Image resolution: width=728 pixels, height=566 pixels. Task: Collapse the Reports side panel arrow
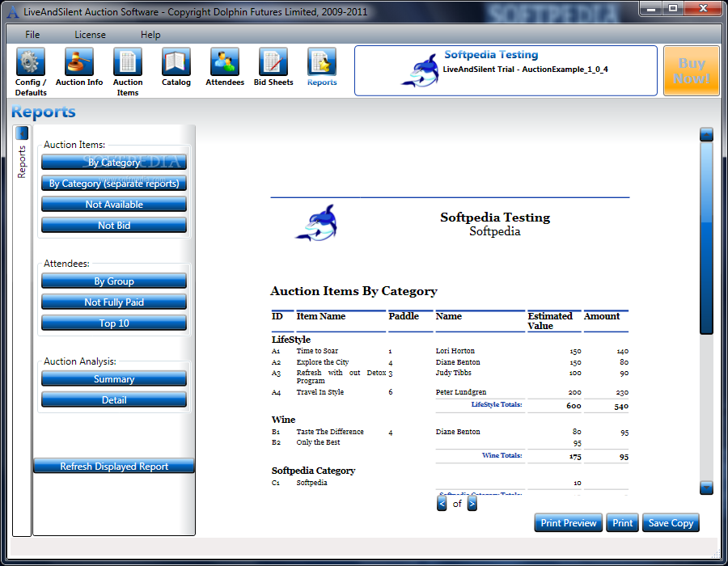coord(22,133)
